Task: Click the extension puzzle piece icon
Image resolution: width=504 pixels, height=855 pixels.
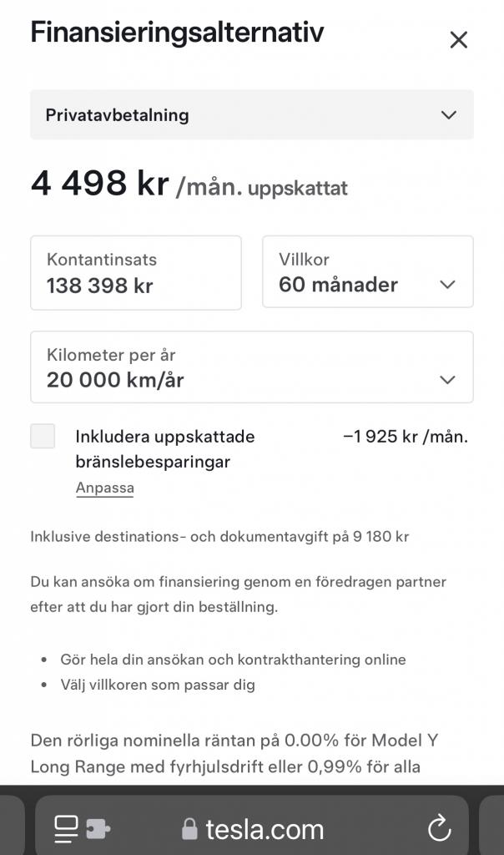Action: pos(98,829)
